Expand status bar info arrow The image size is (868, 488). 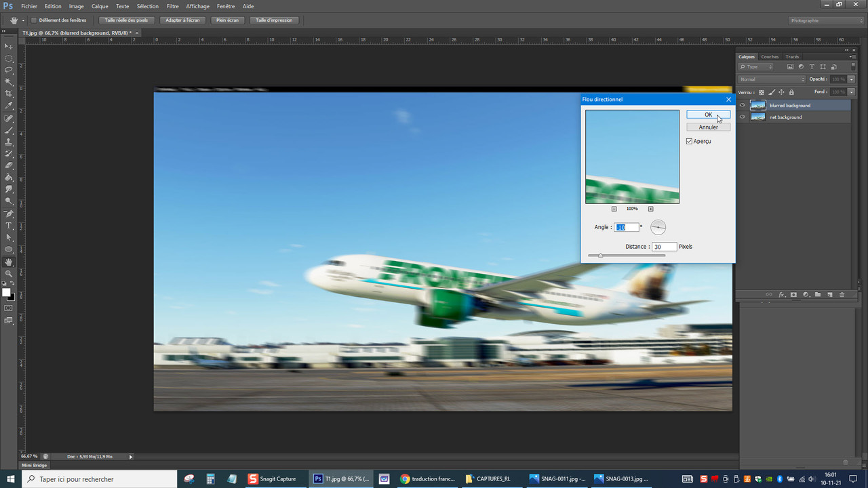pyautogui.click(x=131, y=457)
